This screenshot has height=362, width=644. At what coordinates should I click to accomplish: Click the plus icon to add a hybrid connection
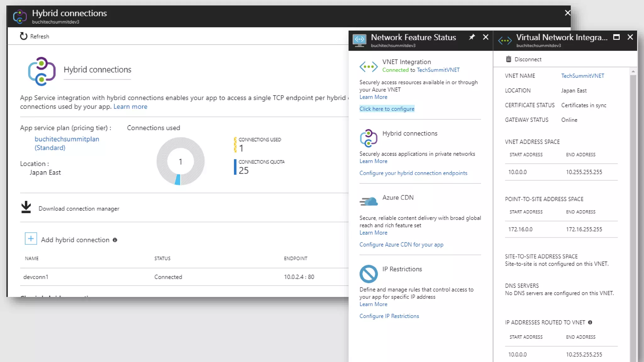(31, 239)
